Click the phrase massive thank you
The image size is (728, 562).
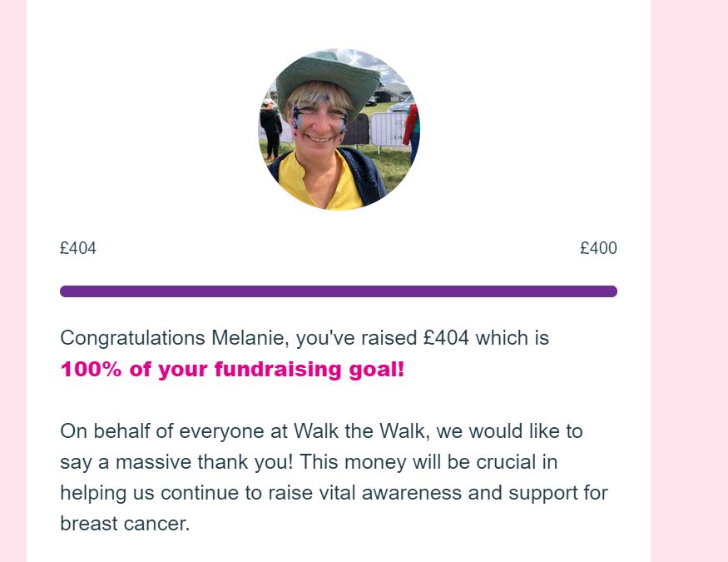[x=205, y=462]
